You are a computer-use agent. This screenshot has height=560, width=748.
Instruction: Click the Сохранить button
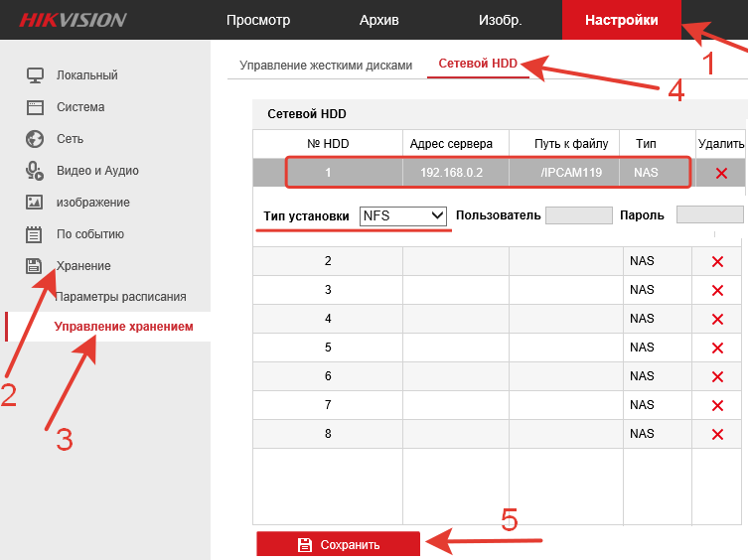point(338,544)
